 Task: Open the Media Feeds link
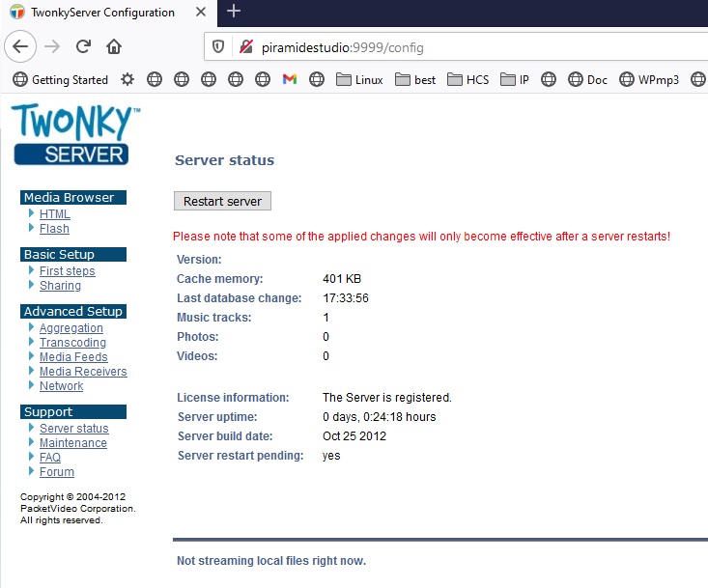coord(73,356)
